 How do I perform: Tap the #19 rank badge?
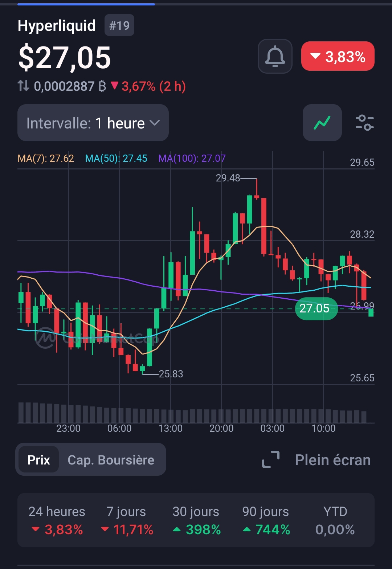click(119, 25)
